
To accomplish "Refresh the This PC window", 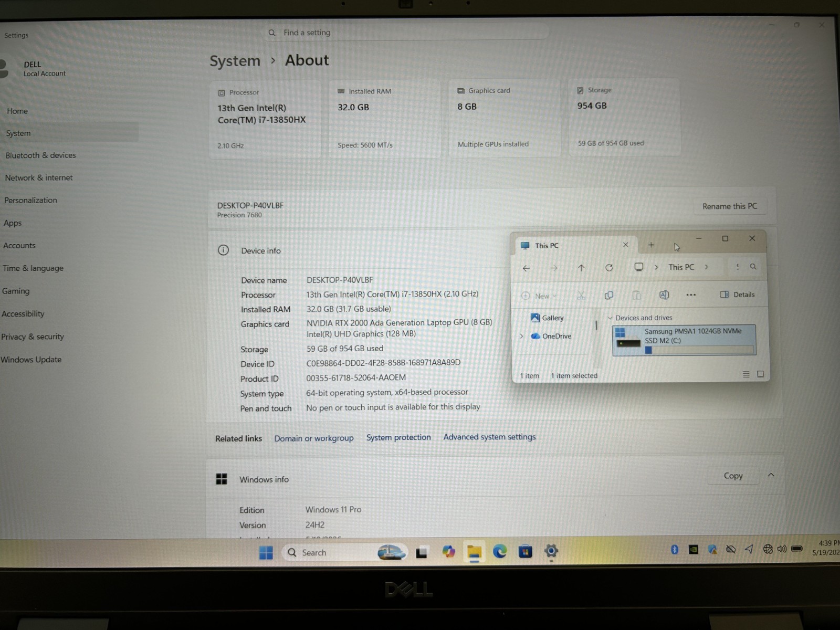I will 609,268.
